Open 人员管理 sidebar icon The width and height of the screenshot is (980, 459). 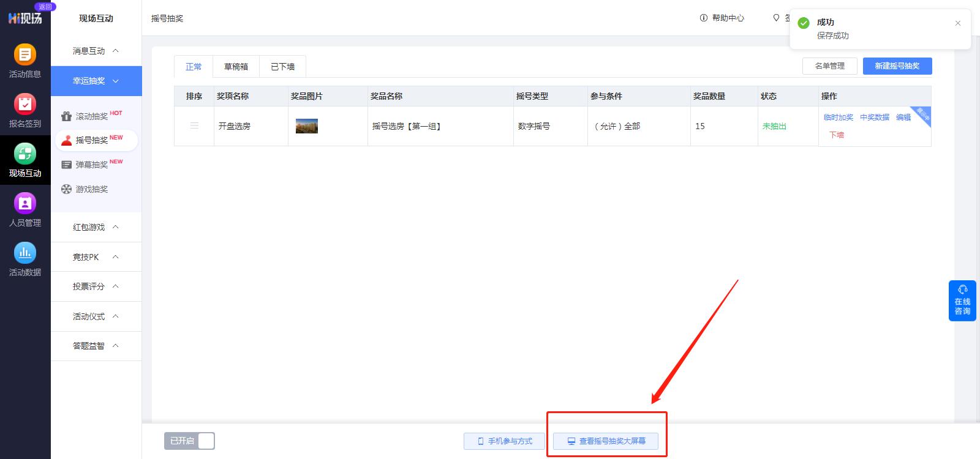tap(25, 203)
